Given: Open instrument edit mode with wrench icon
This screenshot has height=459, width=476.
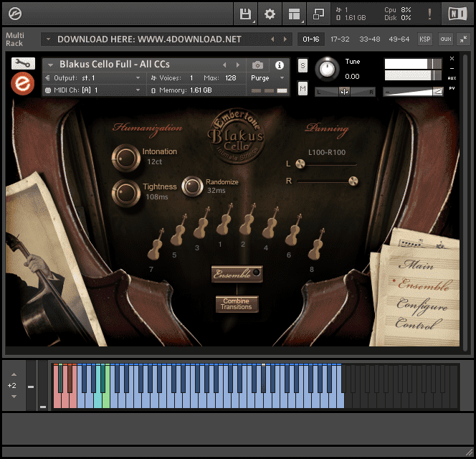Looking at the screenshot, I should coord(23,64).
